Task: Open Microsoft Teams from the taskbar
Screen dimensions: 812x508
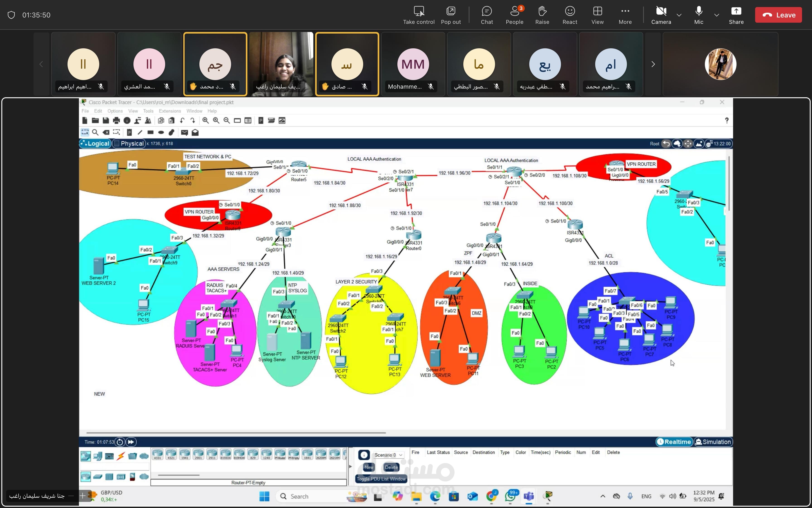Action: [529, 496]
